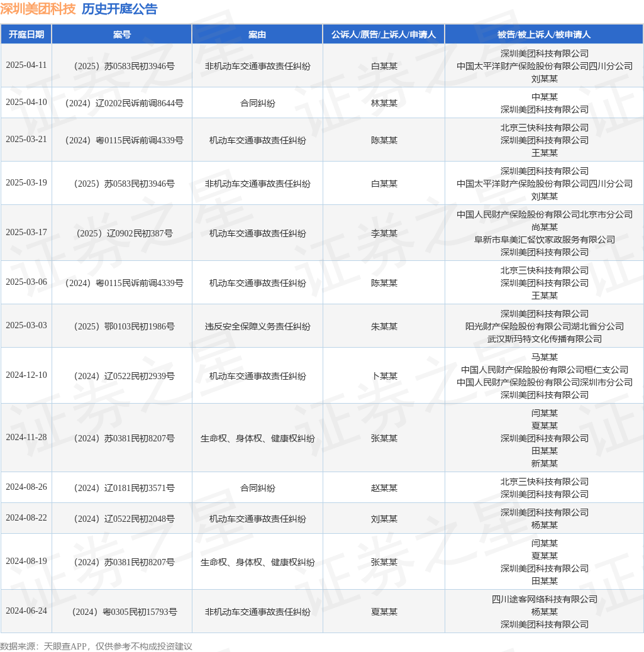Click the 深圳美团科技 title text
The width and height of the screenshot is (644, 652).
(x=38, y=9)
